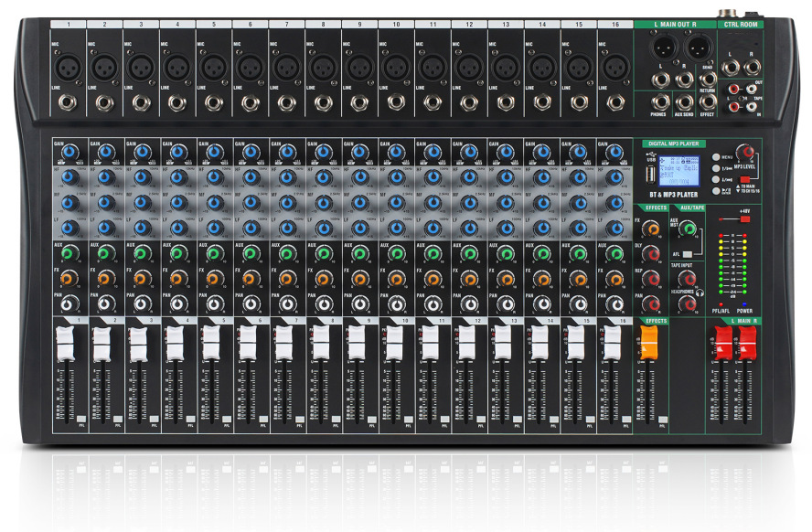Click the green AUX MST knob

click(688, 228)
